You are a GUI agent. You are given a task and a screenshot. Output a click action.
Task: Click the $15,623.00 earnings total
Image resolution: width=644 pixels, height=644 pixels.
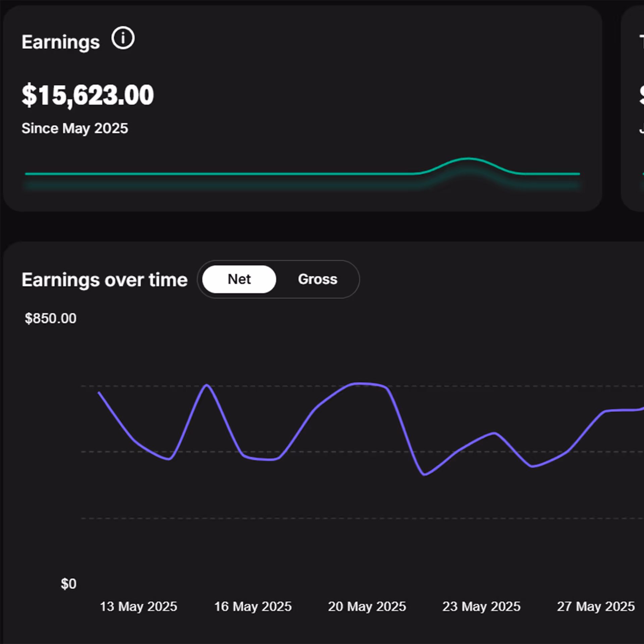[x=88, y=95]
